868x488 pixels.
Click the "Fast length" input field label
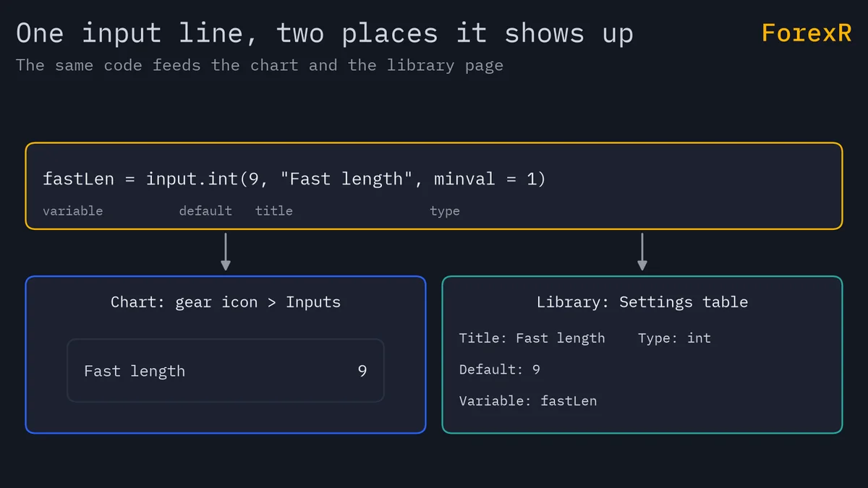(135, 371)
